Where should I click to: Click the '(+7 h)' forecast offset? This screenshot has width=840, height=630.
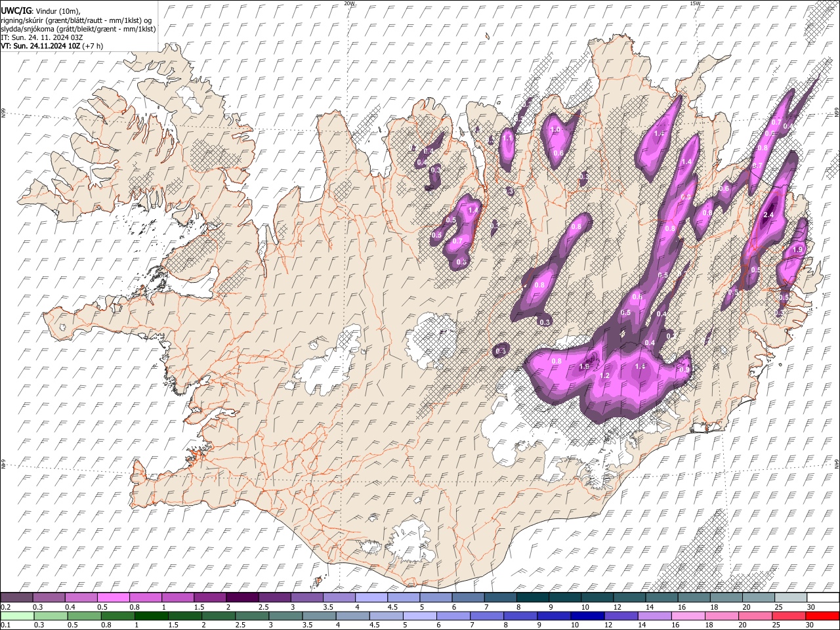click(x=93, y=46)
